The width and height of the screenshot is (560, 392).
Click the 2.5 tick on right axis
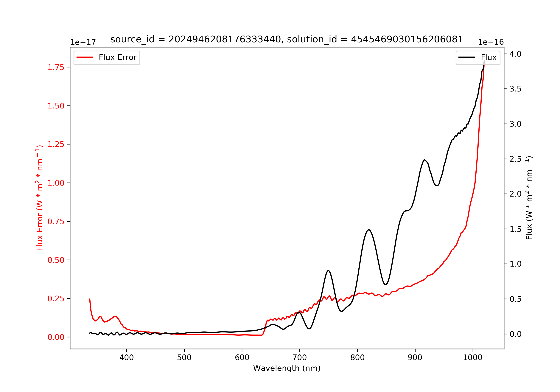pyautogui.click(x=515, y=159)
